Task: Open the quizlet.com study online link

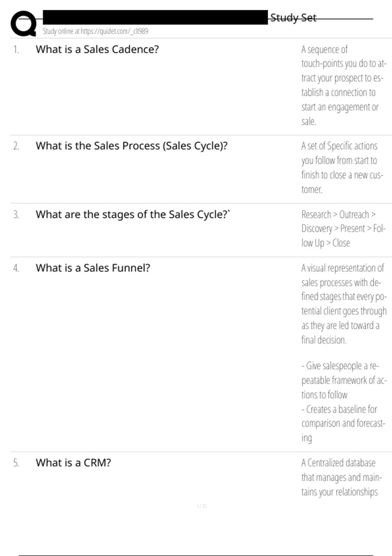Action: click(x=95, y=31)
